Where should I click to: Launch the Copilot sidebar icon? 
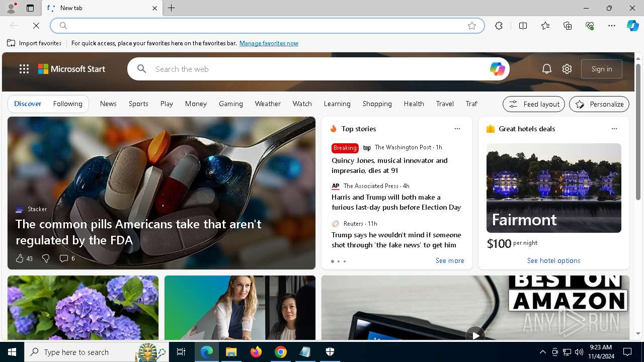(632, 26)
